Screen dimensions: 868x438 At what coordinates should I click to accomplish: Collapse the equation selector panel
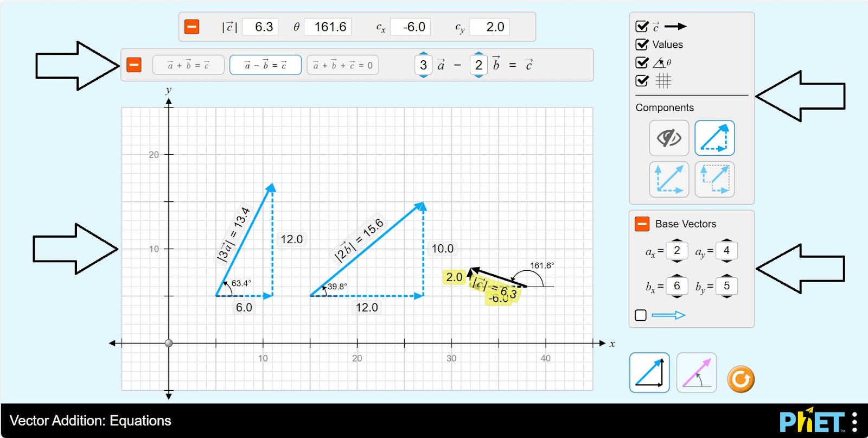click(x=134, y=65)
